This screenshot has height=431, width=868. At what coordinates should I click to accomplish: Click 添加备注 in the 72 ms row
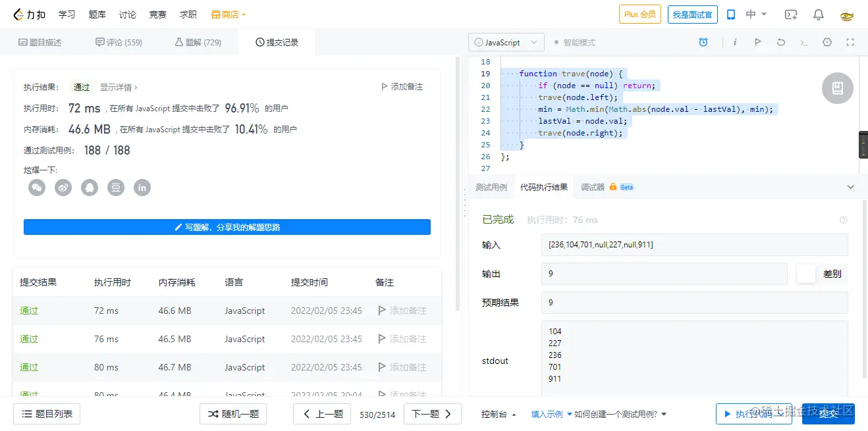click(x=402, y=311)
